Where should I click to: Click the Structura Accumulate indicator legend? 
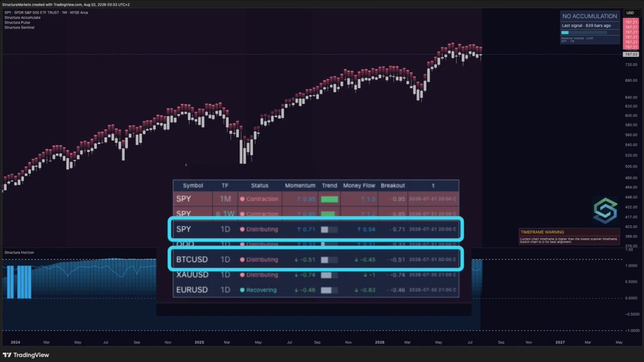coord(22,18)
